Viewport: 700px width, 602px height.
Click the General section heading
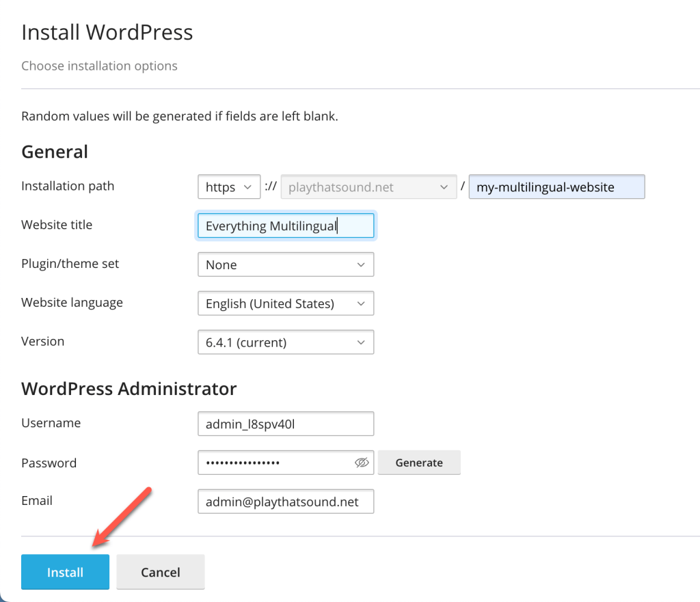tap(55, 152)
